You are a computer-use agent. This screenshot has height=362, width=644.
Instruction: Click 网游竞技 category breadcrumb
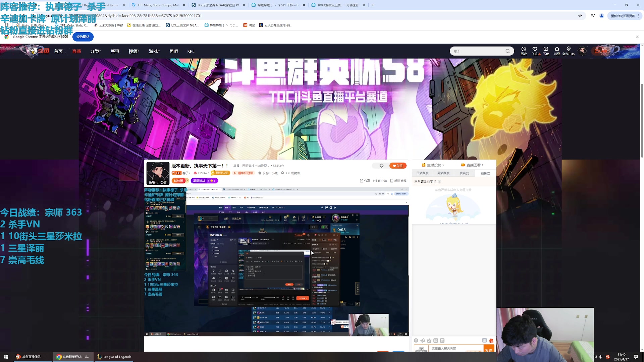(x=248, y=166)
